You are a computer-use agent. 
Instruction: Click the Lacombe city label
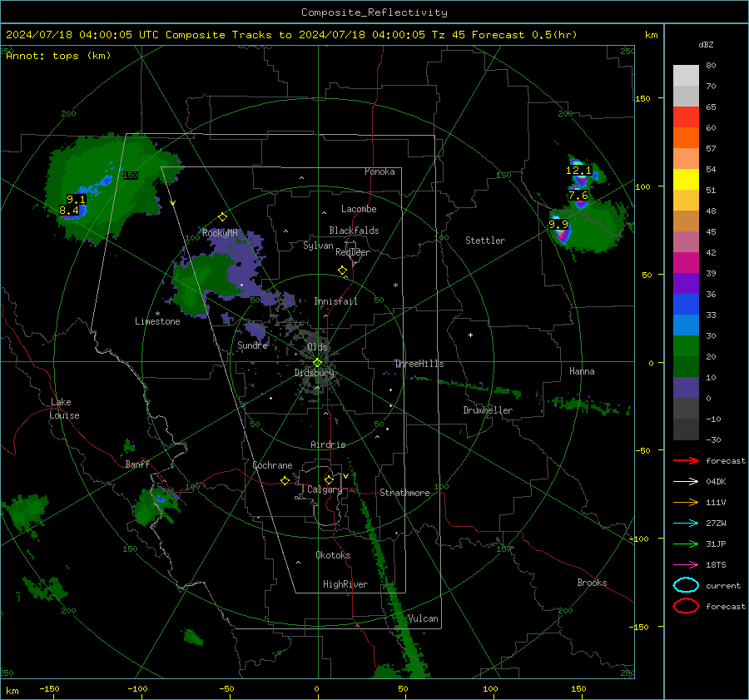pos(359,209)
